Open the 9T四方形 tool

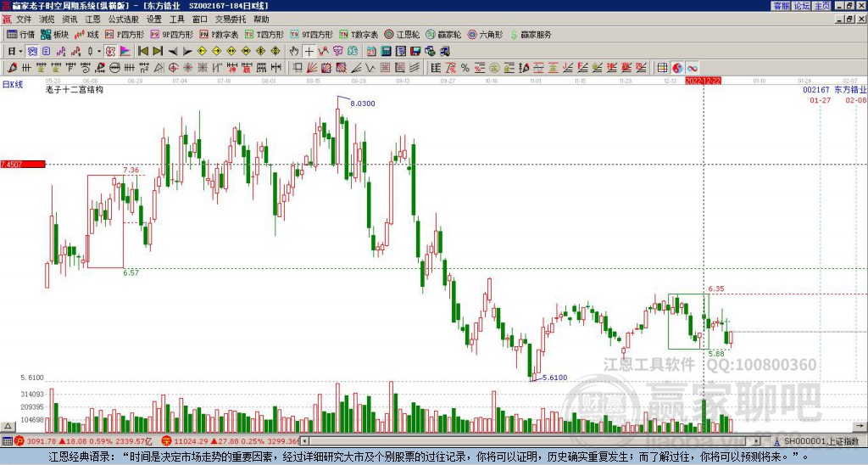pos(311,35)
